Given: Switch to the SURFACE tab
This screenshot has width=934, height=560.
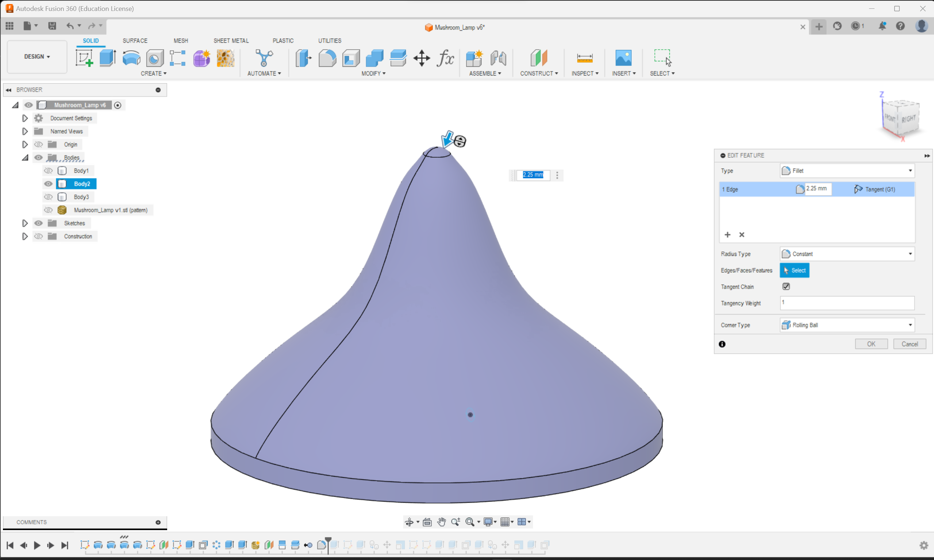Looking at the screenshot, I should click(135, 40).
